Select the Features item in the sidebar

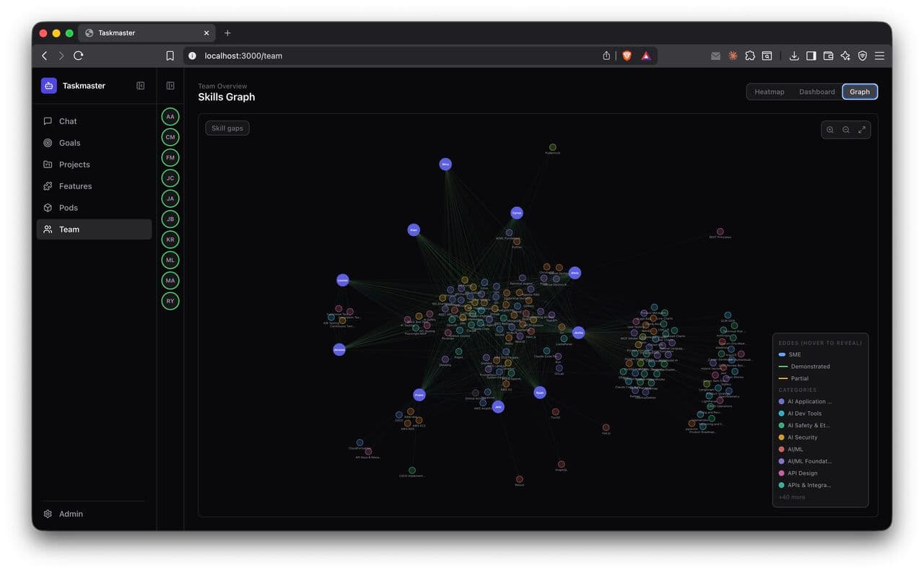coord(75,186)
